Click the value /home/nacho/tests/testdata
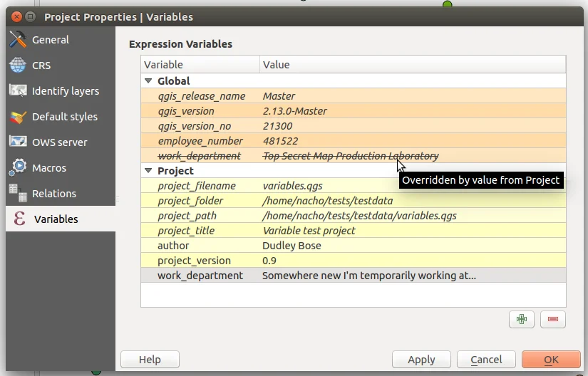Image resolution: width=588 pixels, height=376 pixels. (x=328, y=201)
